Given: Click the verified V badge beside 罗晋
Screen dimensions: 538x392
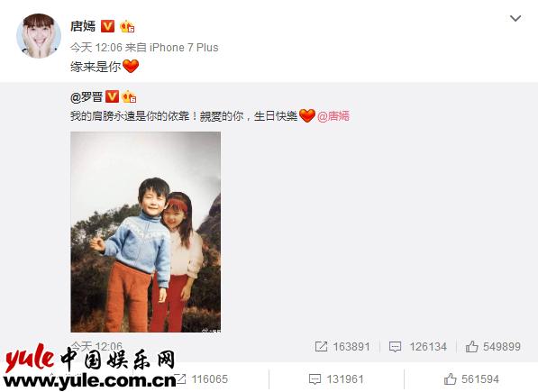Looking at the screenshot, I should point(112,97).
